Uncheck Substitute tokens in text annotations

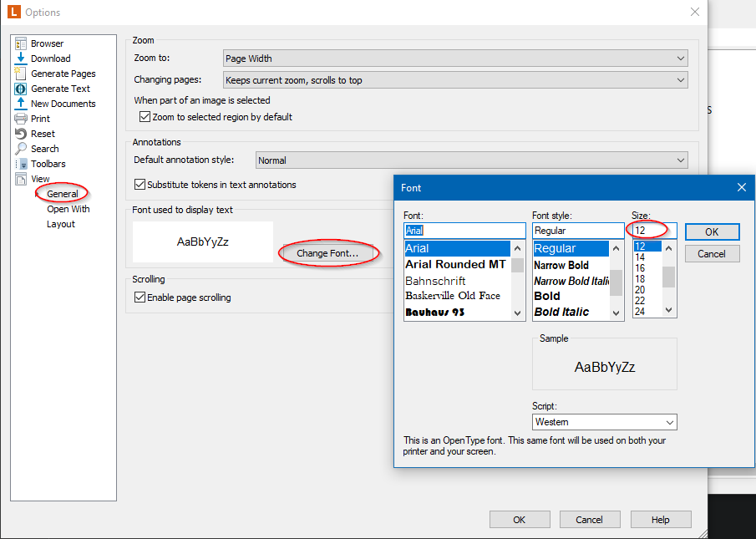click(140, 185)
